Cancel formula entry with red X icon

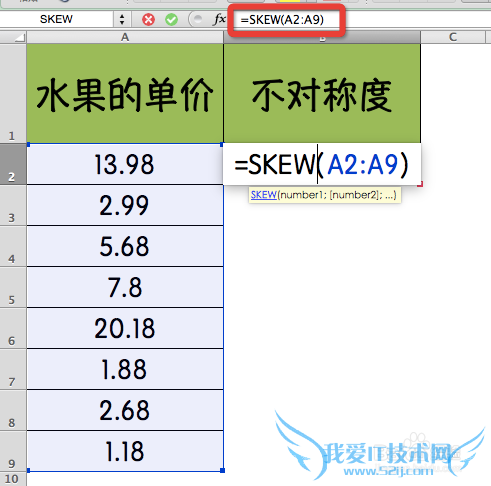148,20
